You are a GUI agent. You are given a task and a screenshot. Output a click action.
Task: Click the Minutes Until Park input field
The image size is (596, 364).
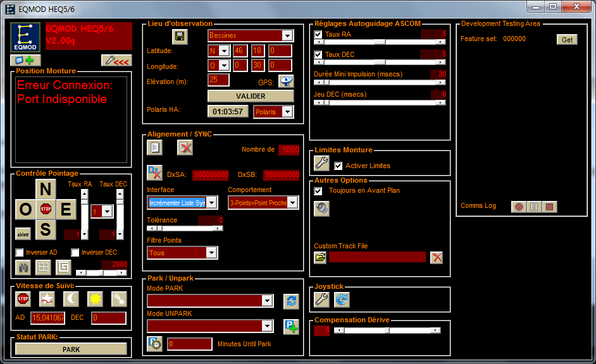190,344
